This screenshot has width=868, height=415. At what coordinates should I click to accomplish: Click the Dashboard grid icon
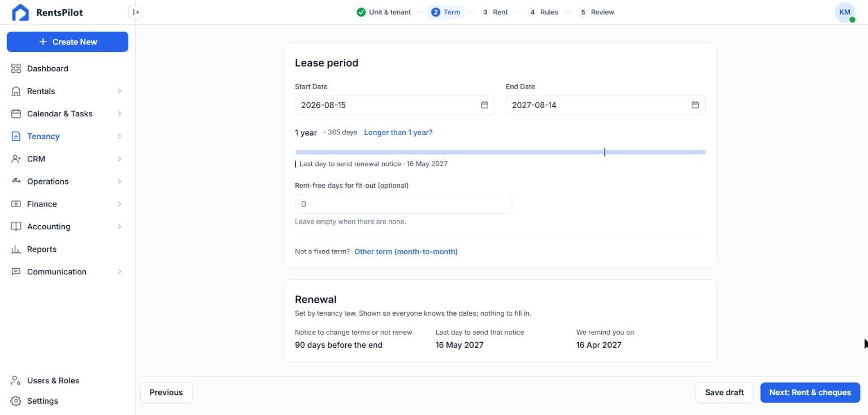click(x=16, y=68)
